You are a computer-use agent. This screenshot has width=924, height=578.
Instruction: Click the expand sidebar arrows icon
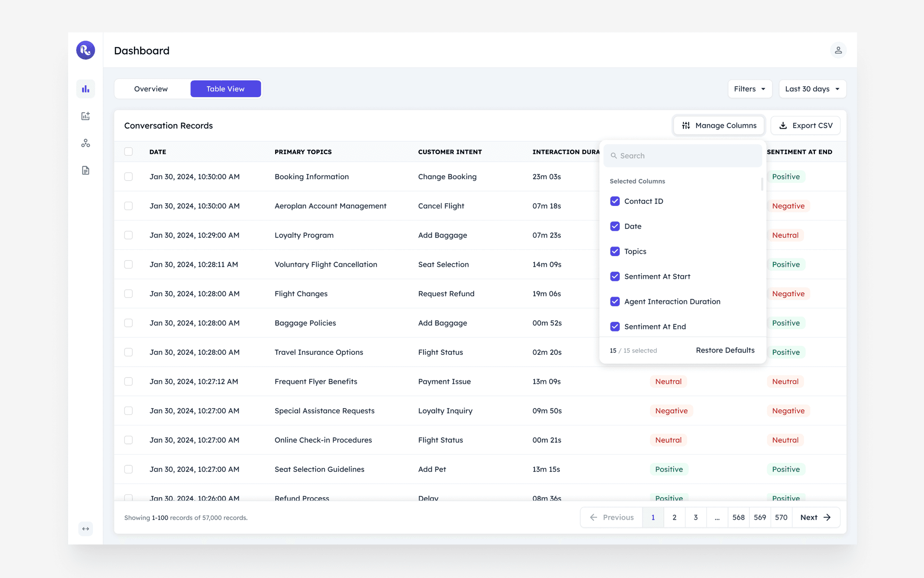point(85,529)
